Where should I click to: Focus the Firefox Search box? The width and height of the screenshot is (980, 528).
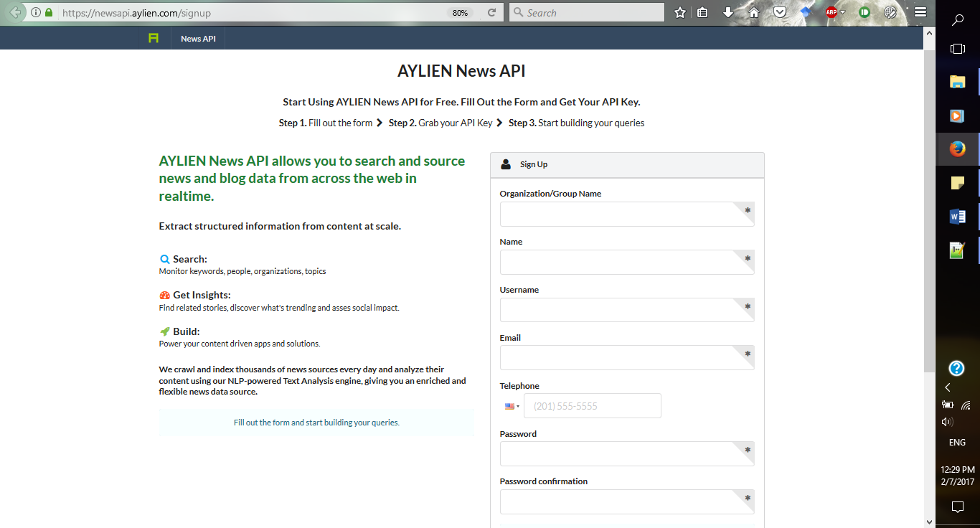point(587,13)
